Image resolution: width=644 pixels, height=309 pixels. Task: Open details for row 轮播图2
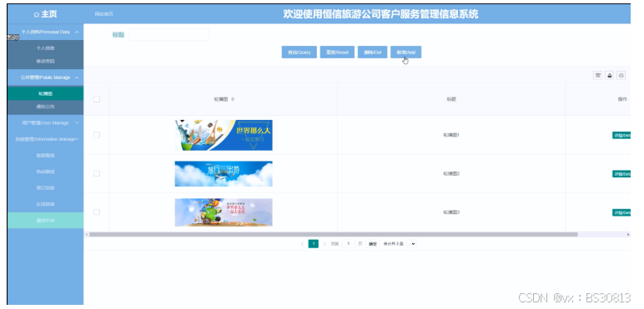click(621, 174)
